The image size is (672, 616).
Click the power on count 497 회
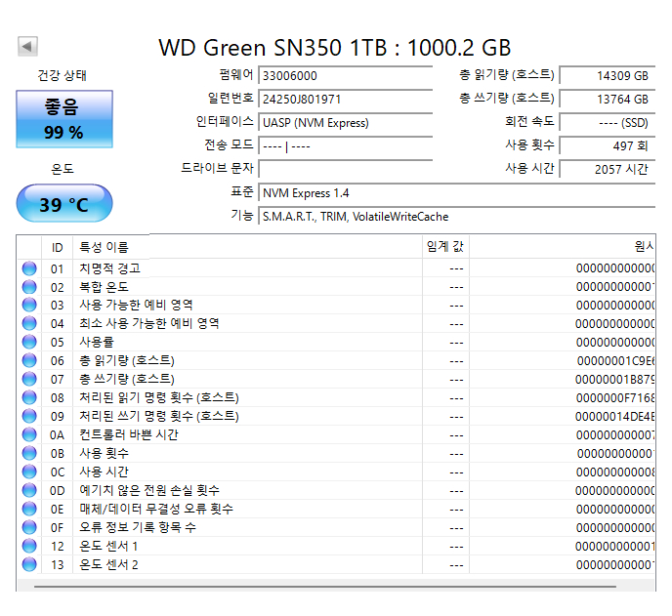(608, 146)
